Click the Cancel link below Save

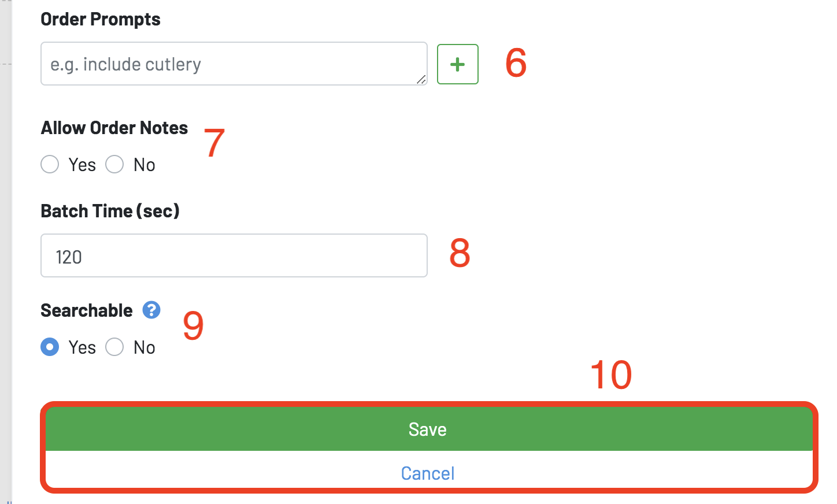pyautogui.click(x=428, y=473)
